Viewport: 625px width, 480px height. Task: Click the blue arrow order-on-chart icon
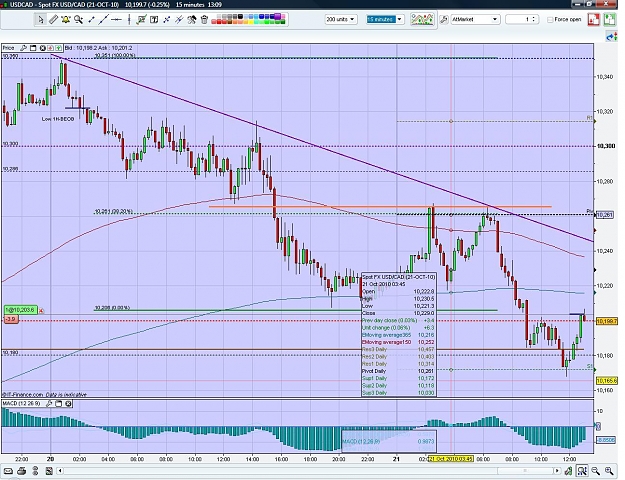pos(611,37)
